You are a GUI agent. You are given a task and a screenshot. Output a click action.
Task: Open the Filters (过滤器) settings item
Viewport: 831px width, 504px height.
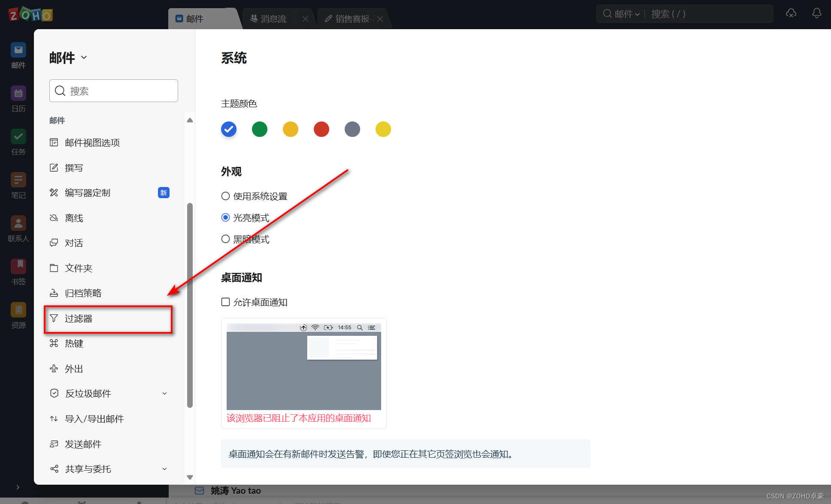click(79, 319)
